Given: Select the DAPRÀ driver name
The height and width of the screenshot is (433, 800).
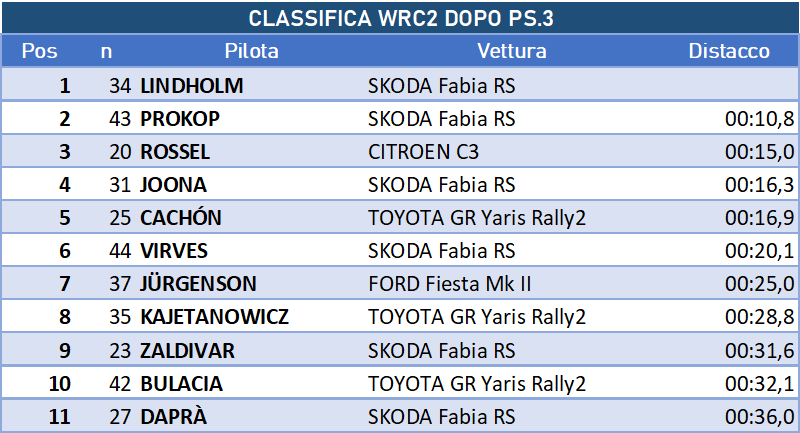Looking at the screenshot, I should point(173,417).
